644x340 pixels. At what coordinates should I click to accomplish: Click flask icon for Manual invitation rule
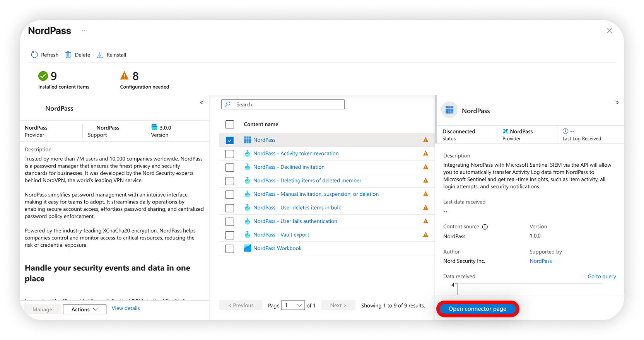(x=248, y=194)
